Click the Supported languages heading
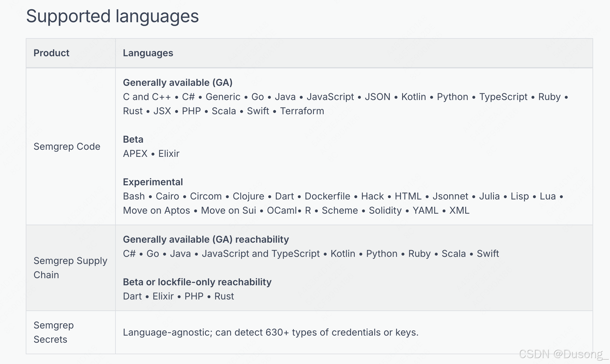 click(113, 16)
